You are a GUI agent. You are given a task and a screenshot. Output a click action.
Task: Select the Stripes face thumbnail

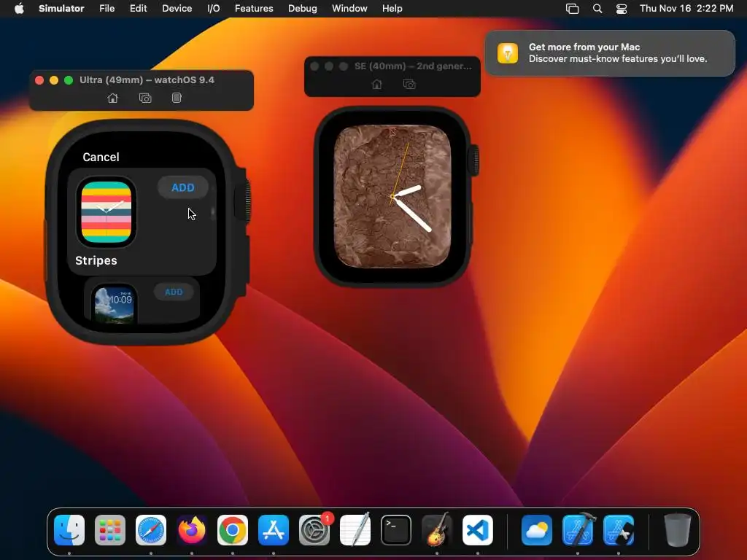107,212
